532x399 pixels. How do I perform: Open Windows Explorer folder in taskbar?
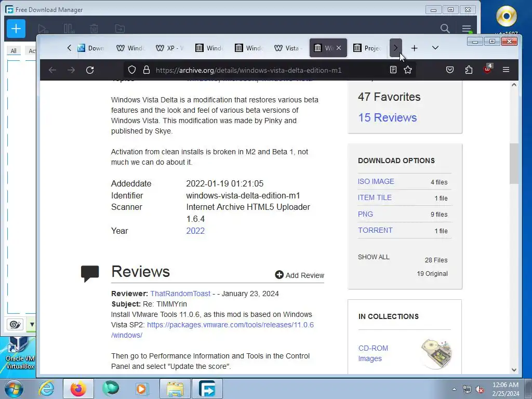[x=175, y=389]
